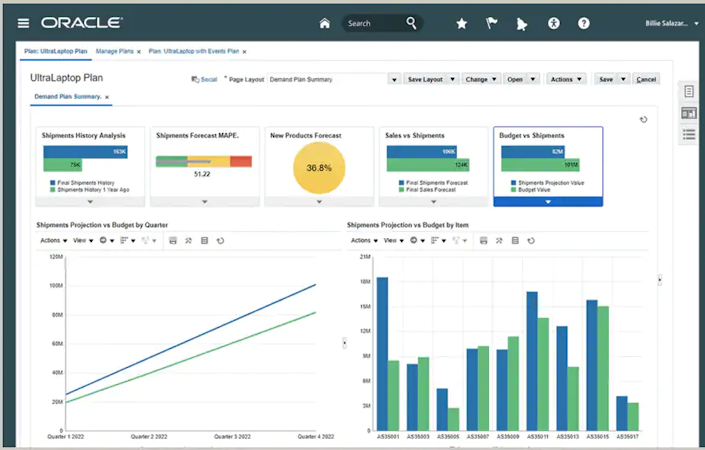Refresh the by Item chart

tap(531, 241)
